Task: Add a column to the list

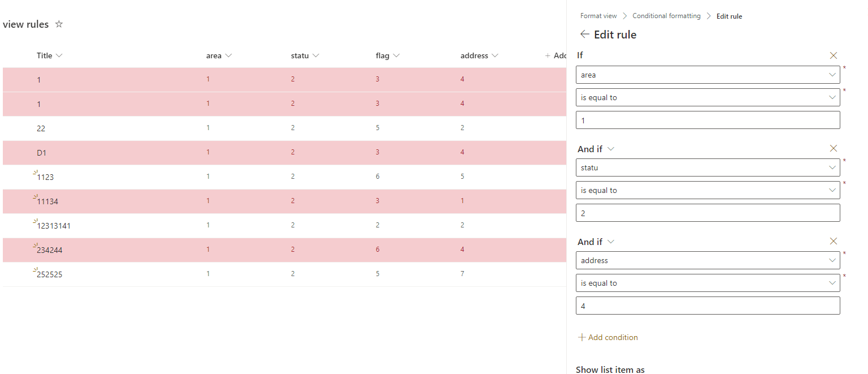Action: 555,55
